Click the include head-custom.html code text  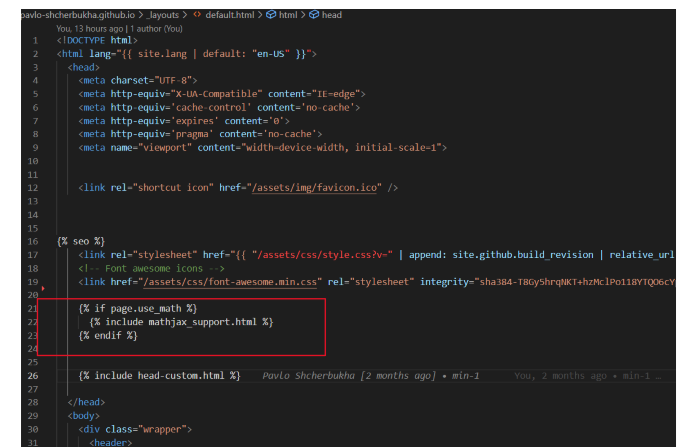pos(160,376)
